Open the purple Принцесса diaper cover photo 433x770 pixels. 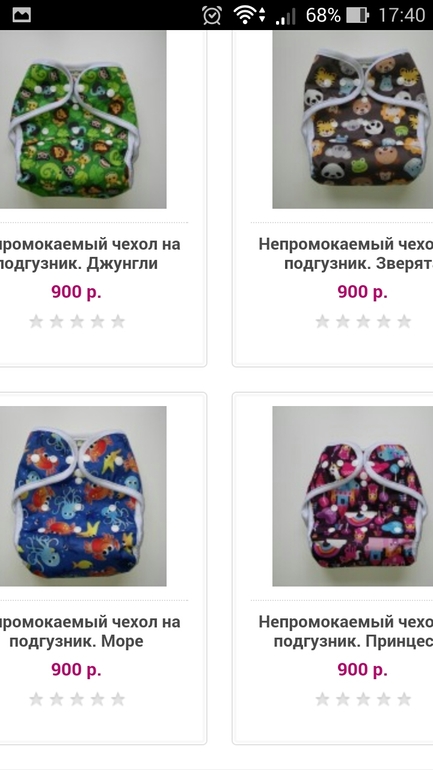(x=352, y=496)
